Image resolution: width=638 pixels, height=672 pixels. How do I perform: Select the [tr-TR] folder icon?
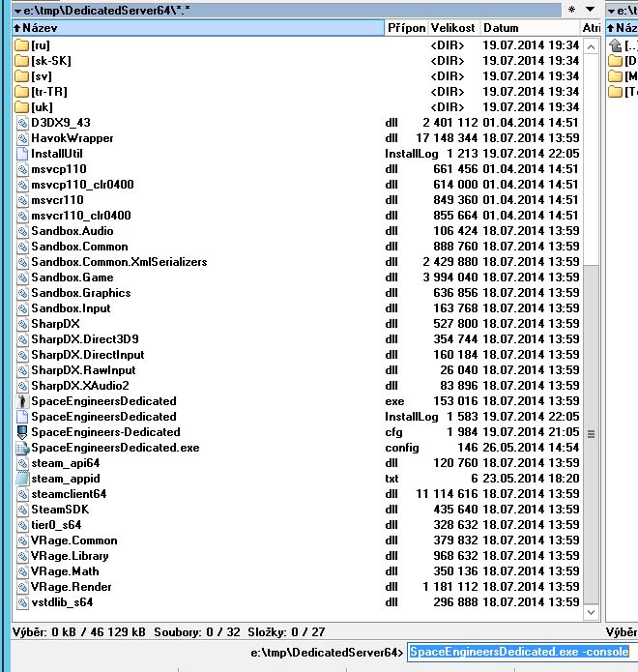click(x=21, y=92)
